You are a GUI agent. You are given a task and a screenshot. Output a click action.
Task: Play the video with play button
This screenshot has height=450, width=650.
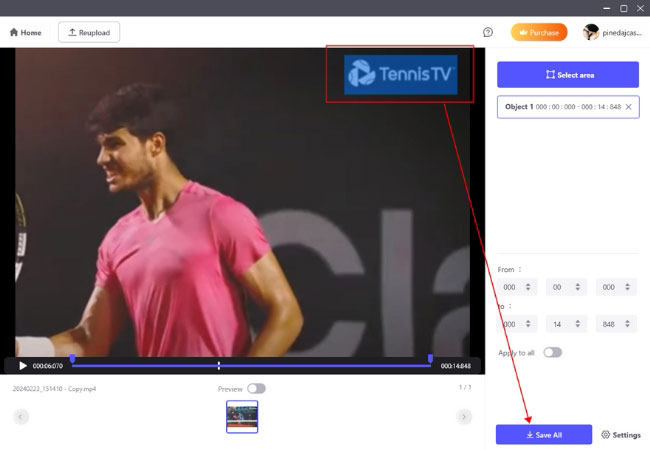coord(23,366)
